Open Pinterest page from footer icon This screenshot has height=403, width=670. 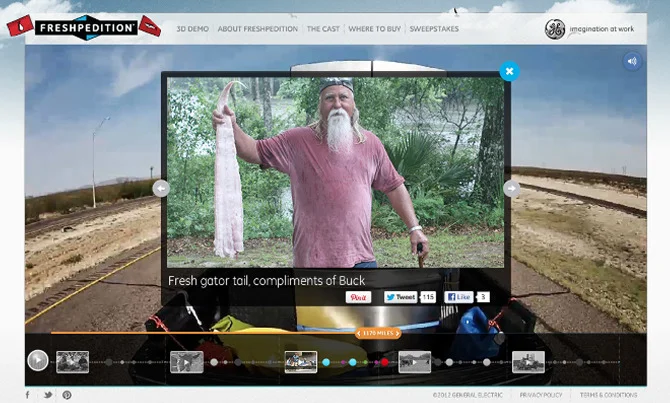[x=67, y=395]
